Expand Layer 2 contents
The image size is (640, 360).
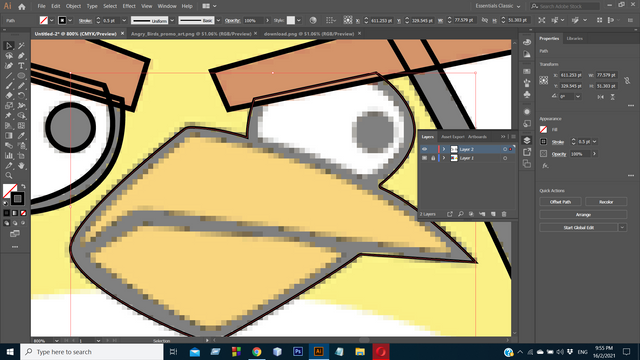444,149
